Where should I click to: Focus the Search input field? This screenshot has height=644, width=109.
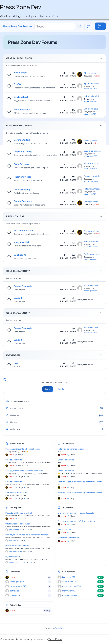coord(55,26)
